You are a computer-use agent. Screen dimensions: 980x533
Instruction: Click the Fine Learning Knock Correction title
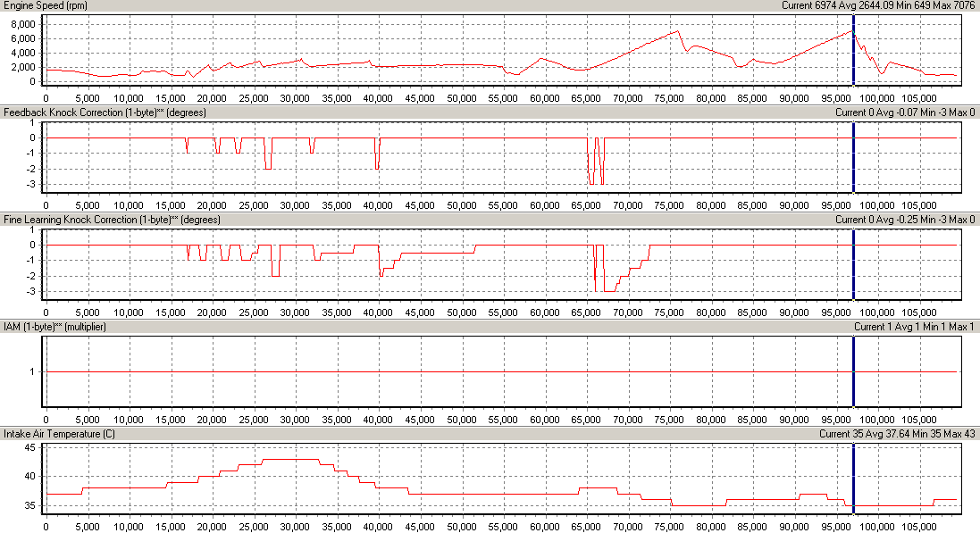(112, 220)
